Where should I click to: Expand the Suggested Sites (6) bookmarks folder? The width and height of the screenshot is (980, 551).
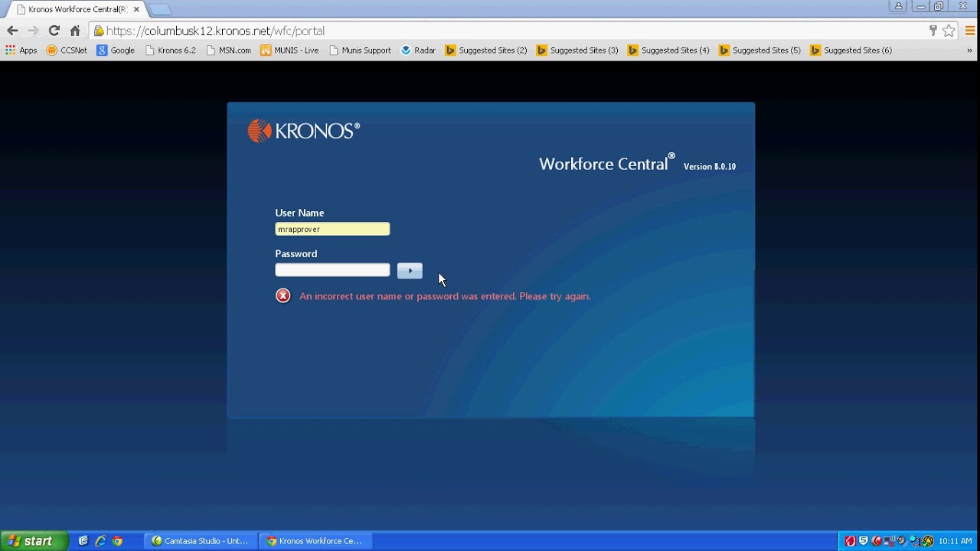coord(851,50)
